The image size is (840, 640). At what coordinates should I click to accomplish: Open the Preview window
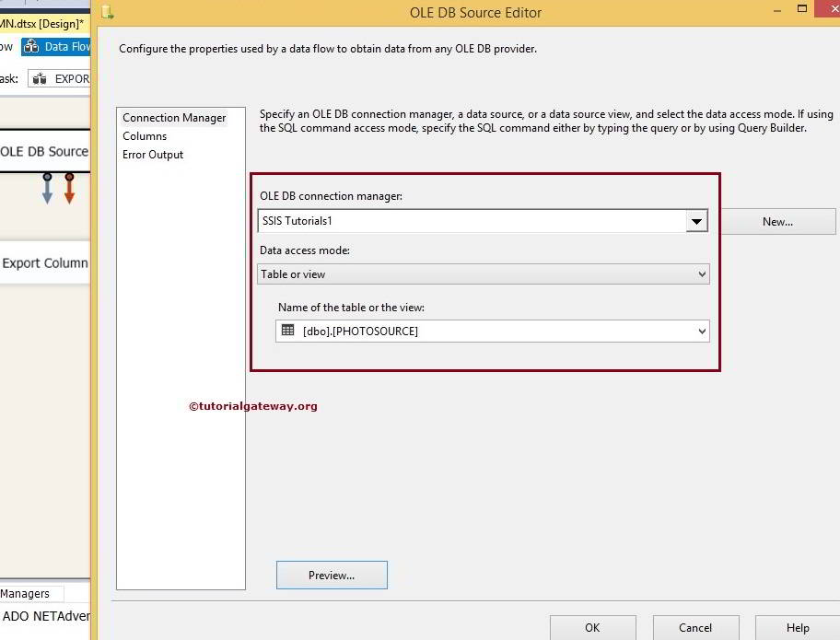pyautogui.click(x=332, y=575)
